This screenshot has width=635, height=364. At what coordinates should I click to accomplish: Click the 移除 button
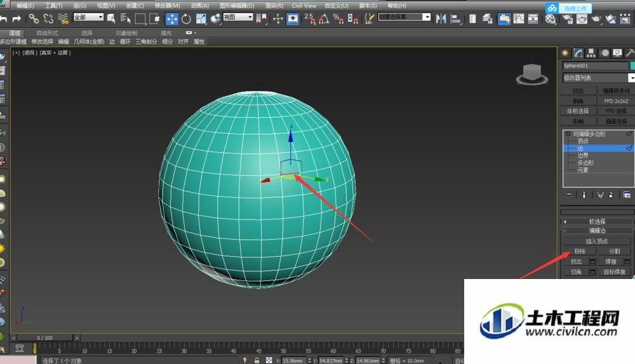[580, 251]
